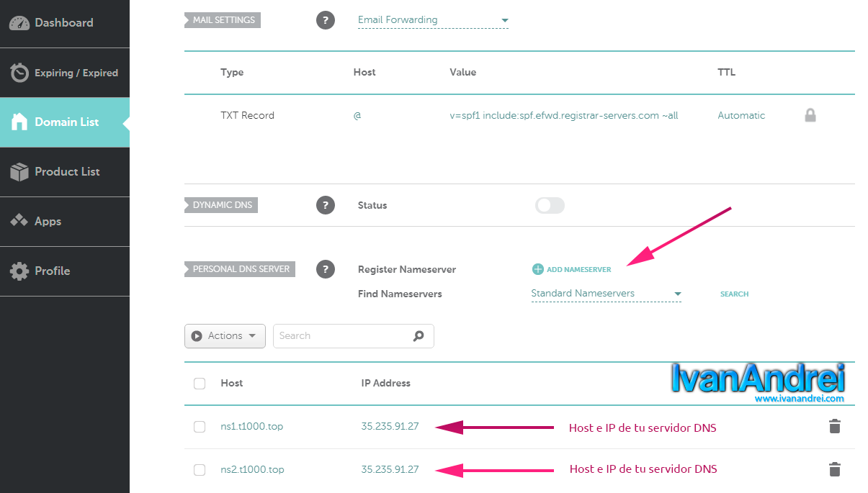Click the lock icon on TXT Record row
This screenshot has height=493, width=868.
(810, 115)
